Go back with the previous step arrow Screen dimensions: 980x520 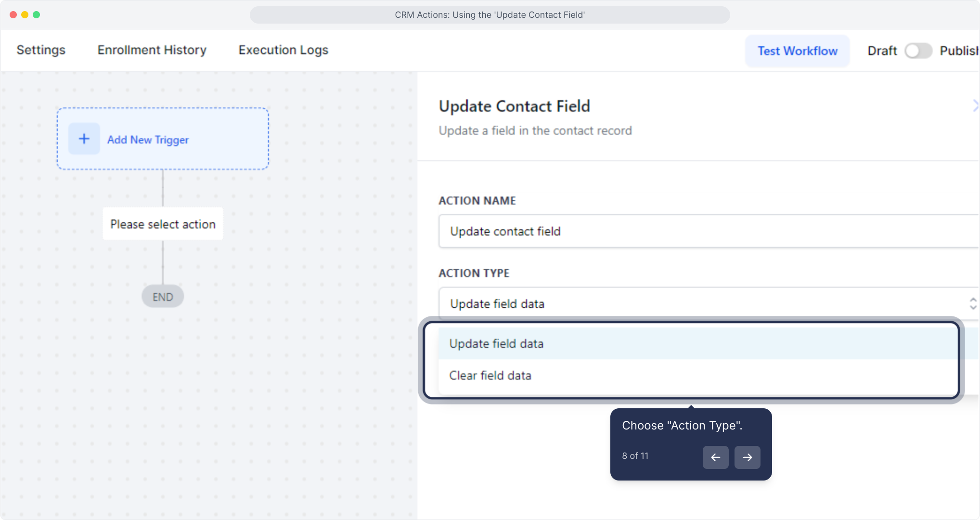[x=715, y=457]
